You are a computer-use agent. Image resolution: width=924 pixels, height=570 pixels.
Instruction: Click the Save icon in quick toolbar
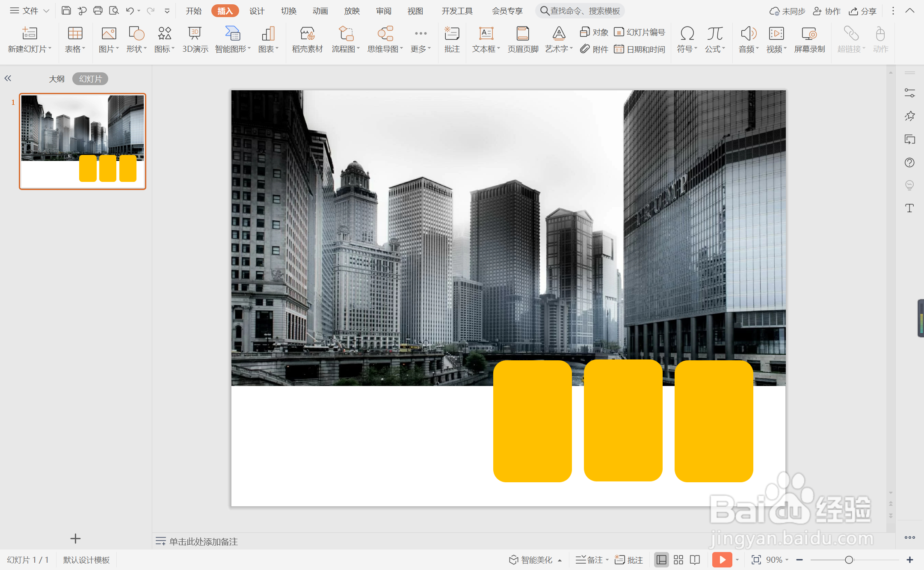pos(66,11)
